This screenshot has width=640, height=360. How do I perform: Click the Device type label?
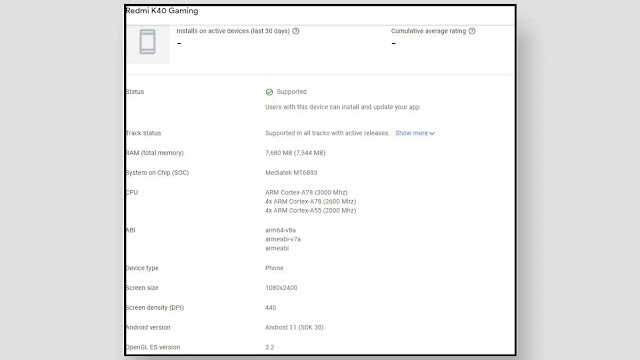point(142,268)
